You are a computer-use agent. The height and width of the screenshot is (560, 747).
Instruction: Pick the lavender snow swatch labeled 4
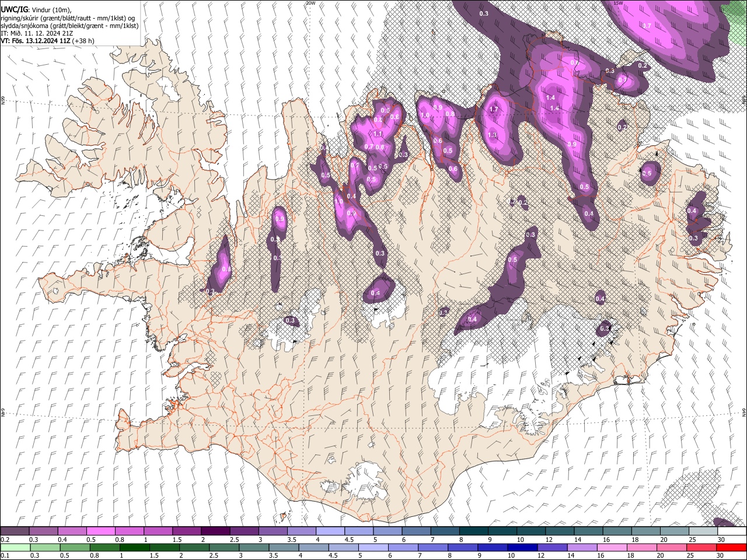[330, 531]
